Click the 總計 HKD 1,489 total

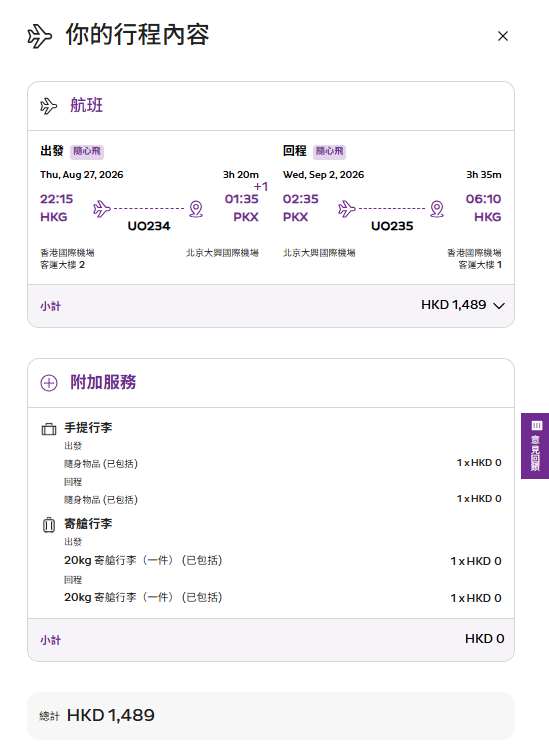(97, 716)
